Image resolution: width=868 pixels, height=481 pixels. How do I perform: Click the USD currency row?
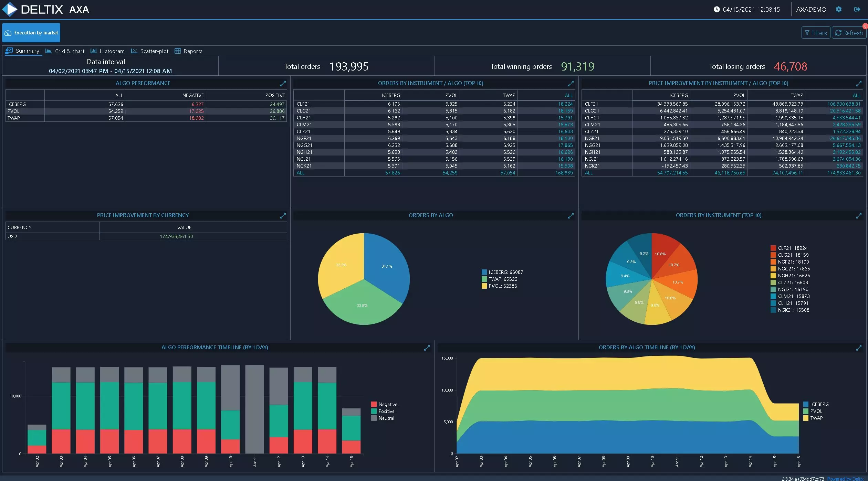tap(146, 236)
